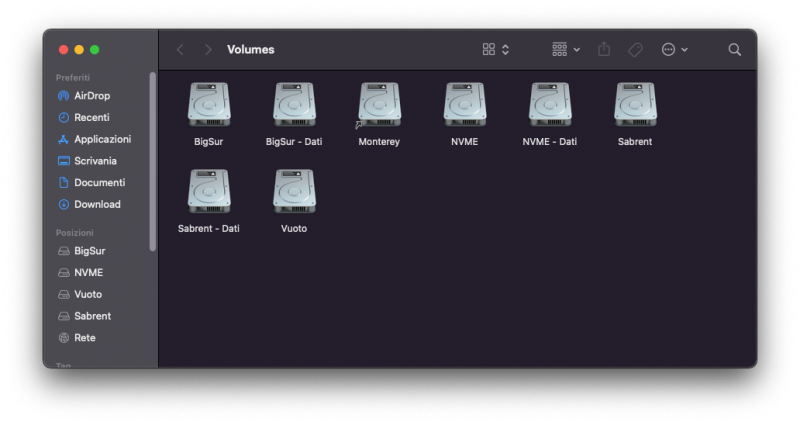Select the Vuoto drive icon
Viewport: 800px width, 425px height.
tap(294, 191)
